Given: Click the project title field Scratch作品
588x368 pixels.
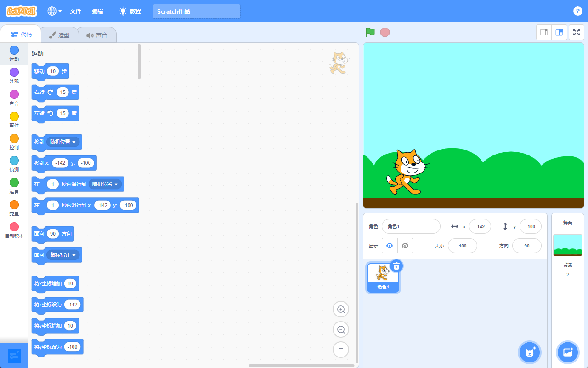Looking at the screenshot, I should (x=196, y=11).
